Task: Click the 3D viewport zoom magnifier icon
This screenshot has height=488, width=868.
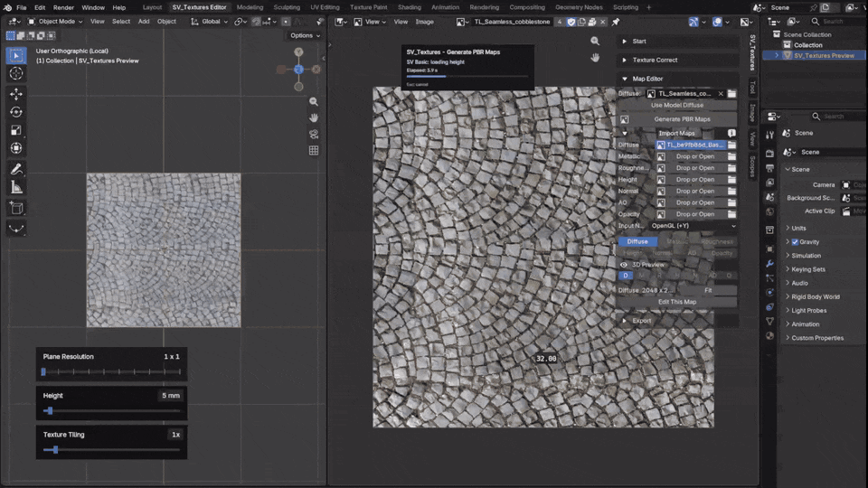Action: point(314,102)
